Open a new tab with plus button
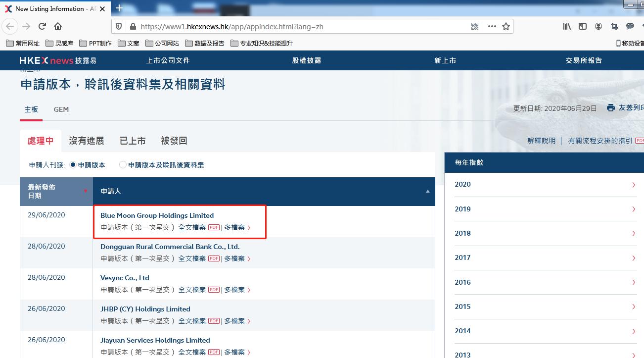The height and width of the screenshot is (358, 644). click(x=119, y=8)
